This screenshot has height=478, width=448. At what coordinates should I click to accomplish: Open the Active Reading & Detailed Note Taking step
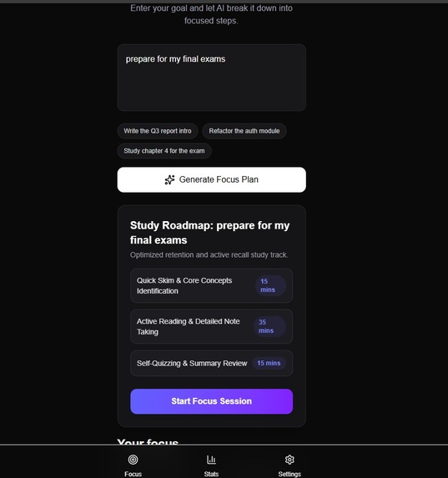coord(212,326)
